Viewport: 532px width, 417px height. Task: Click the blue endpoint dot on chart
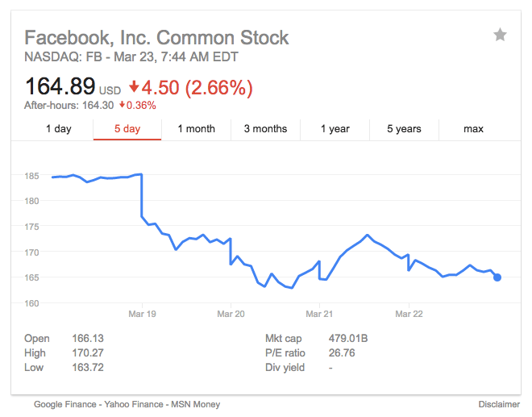497,277
